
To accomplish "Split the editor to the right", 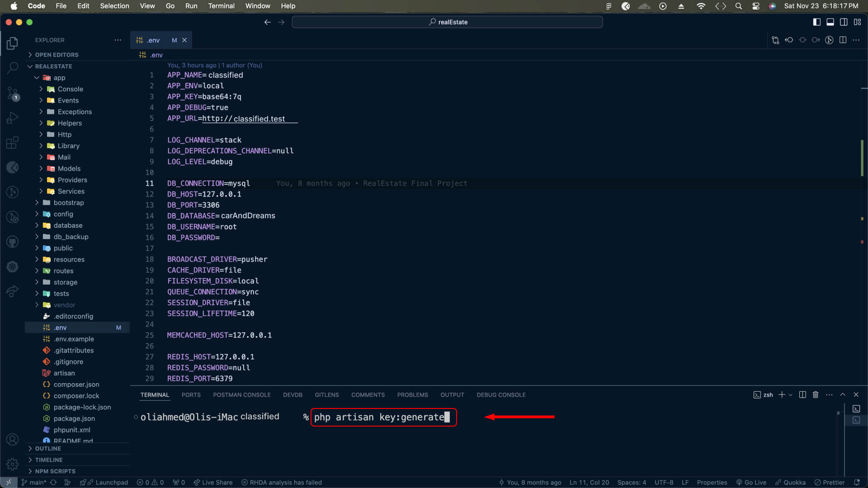I will click(x=843, y=40).
